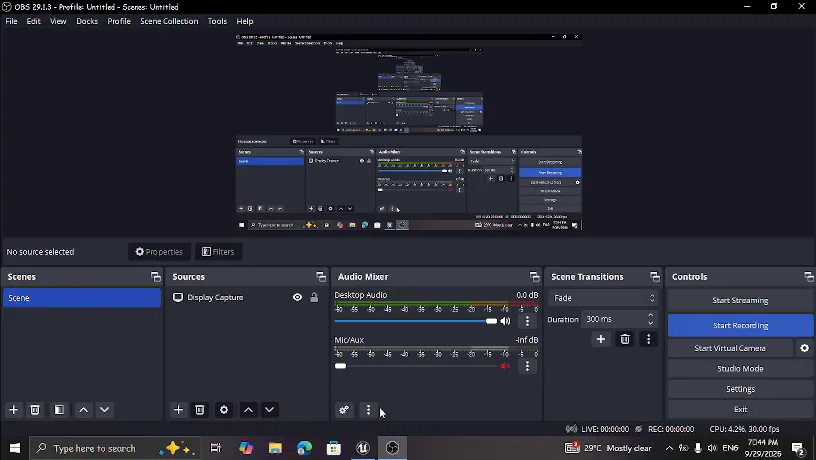Click the Properties button
This screenshot has width=816, height=460.
(159, 252)
